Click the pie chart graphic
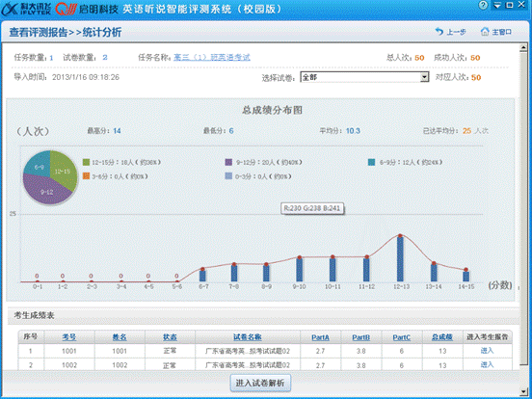 50,177
